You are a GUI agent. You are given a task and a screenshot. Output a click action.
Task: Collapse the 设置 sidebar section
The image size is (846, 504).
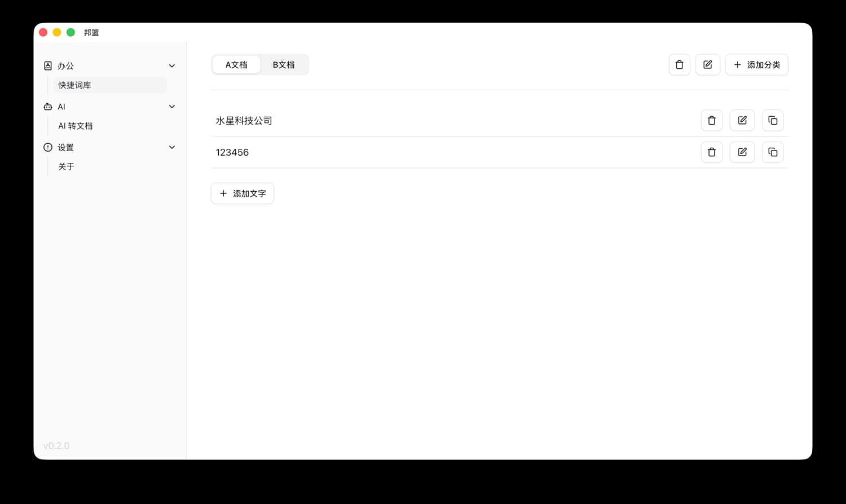click(x=172, y=147)
